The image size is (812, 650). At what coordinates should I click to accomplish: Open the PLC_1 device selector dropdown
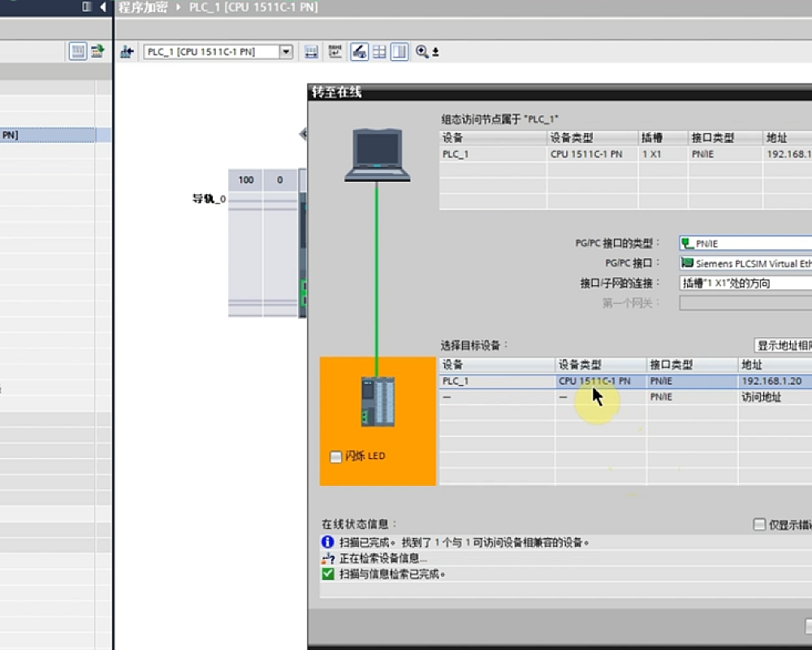tap(285, 52)
